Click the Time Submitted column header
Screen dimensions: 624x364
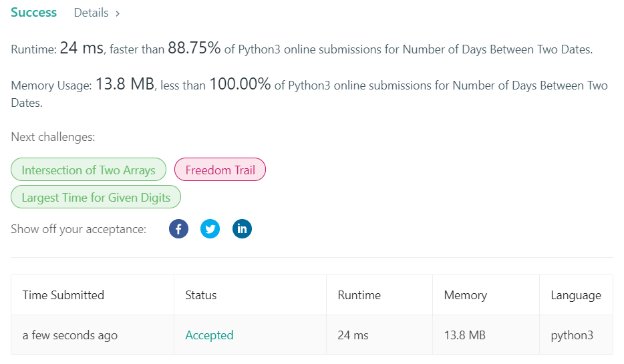63,295
